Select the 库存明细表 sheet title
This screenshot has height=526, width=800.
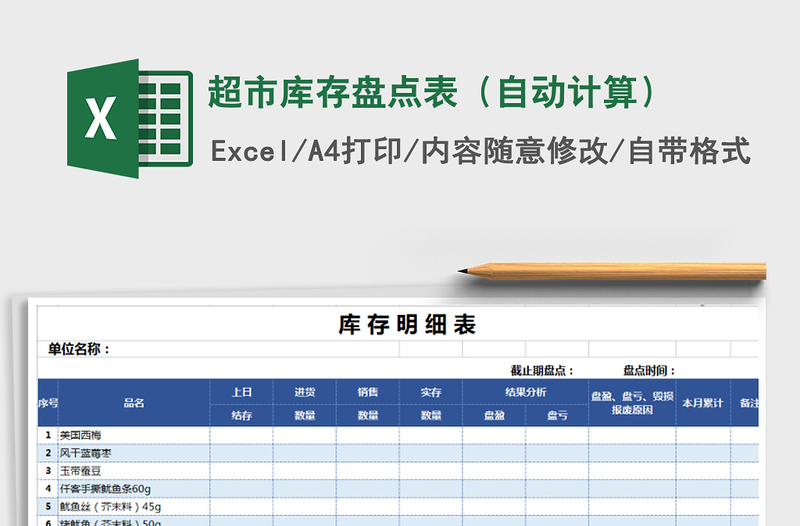pos(407,324)
